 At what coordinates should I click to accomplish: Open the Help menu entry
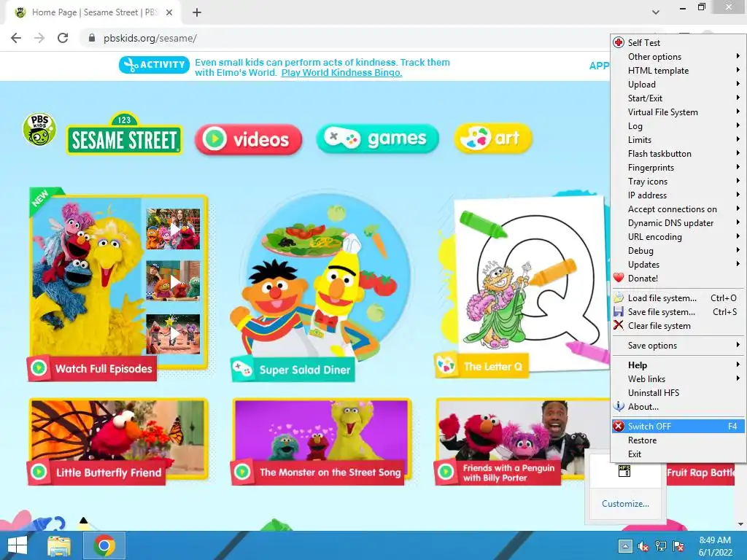(x=678, y=365)
